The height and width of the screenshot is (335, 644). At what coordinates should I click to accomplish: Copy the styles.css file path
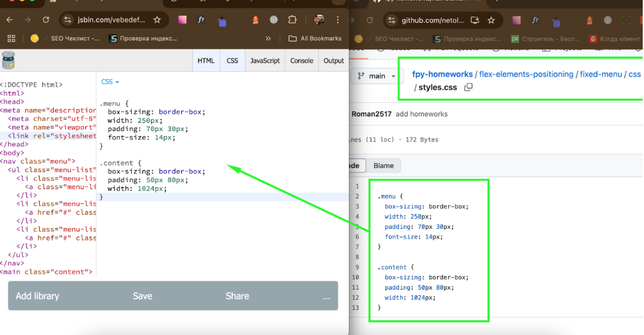(468, 88)
